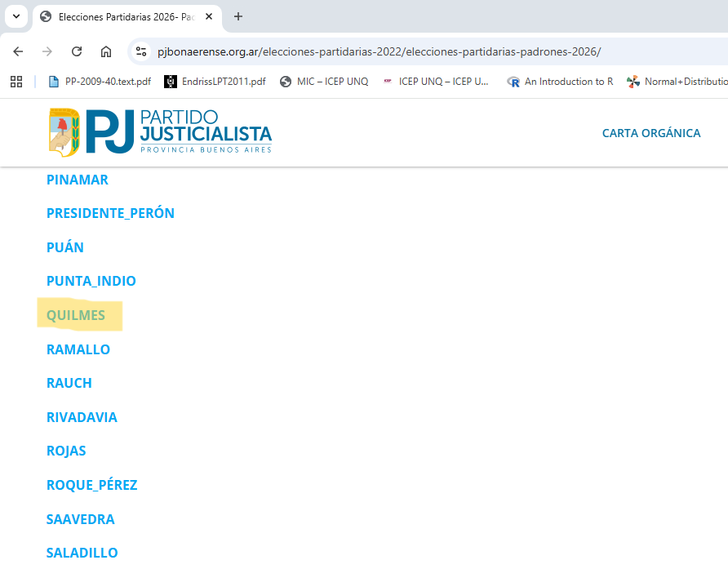Viewport: 728px width, 569px height.
Task: Open the MIC – ICEP UNQ bookmark
Action: click(x=324, y=82)
